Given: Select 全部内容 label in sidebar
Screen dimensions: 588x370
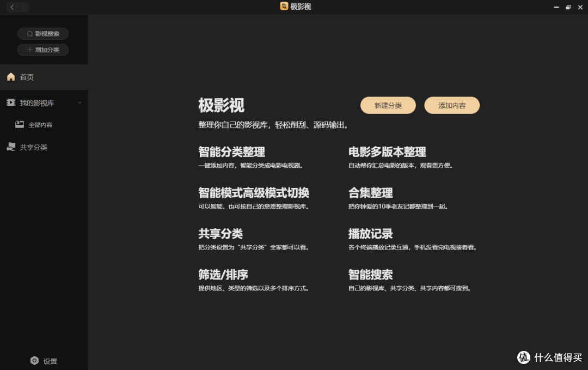Looking at the screenshot, I should (40, 125).
